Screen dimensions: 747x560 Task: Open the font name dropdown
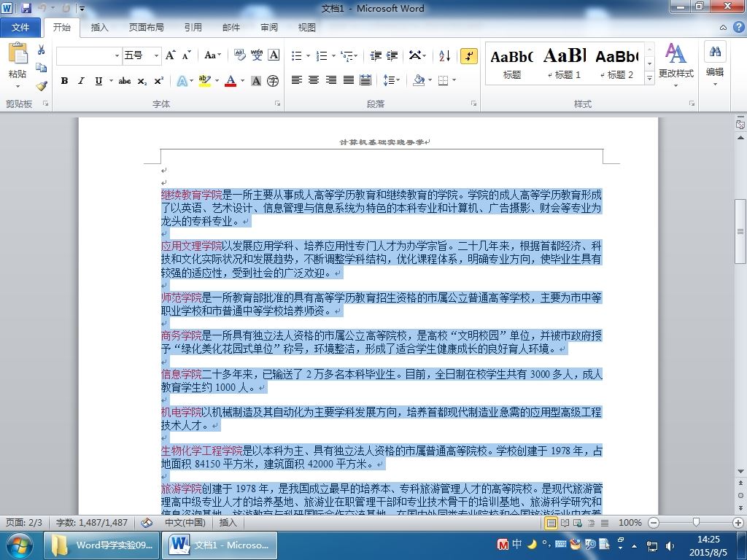coord(117,55)
